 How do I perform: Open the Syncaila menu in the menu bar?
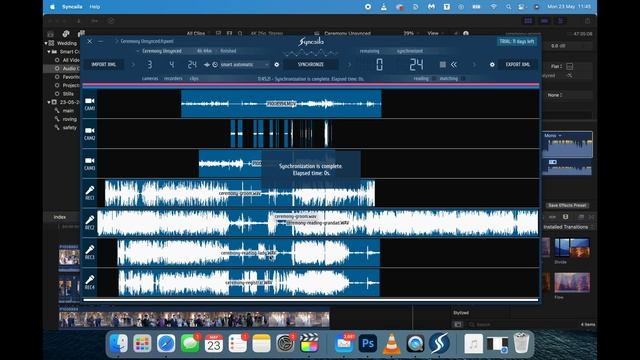(72, 7)
